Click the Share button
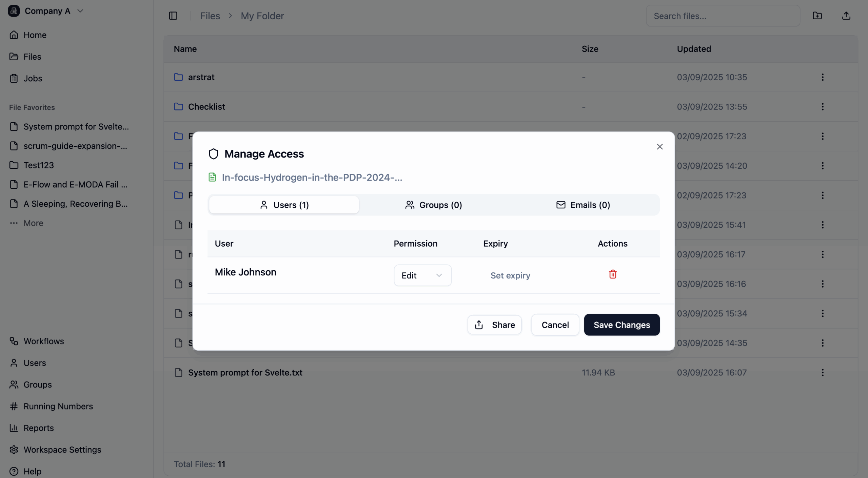 coord(494,325)
